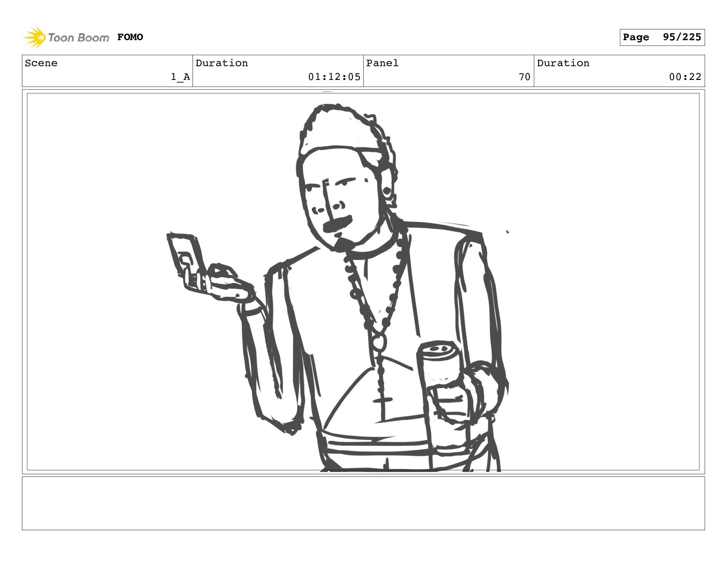Image resolution: width=728 pixels, height=563 pixels.
Task: Click the Toon Boom logo
Action: [x=66, y=37]
